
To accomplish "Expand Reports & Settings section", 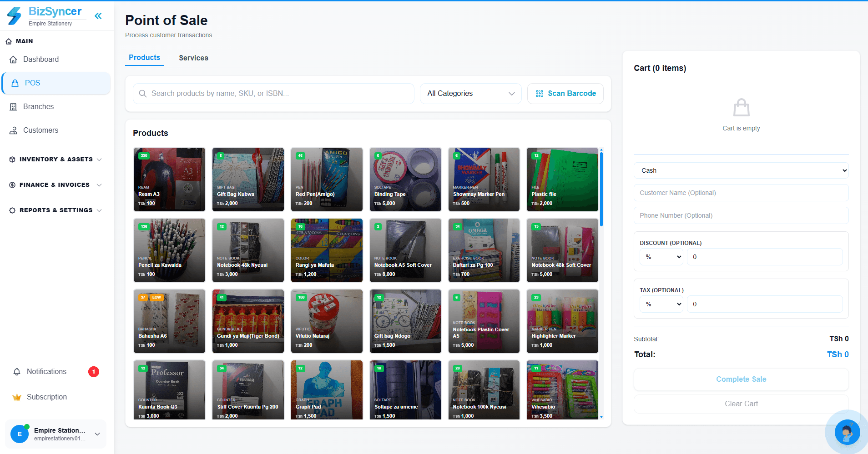I will (x=56, y=210).
